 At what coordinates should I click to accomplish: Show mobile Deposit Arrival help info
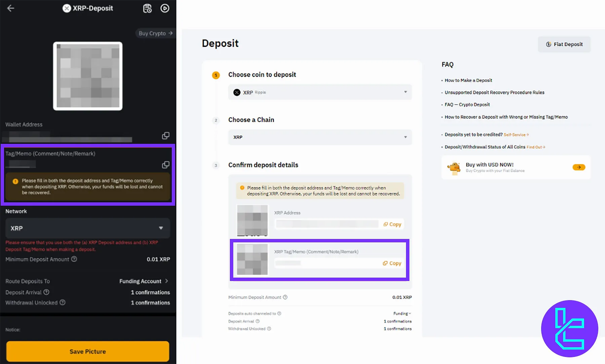point(46,292)
